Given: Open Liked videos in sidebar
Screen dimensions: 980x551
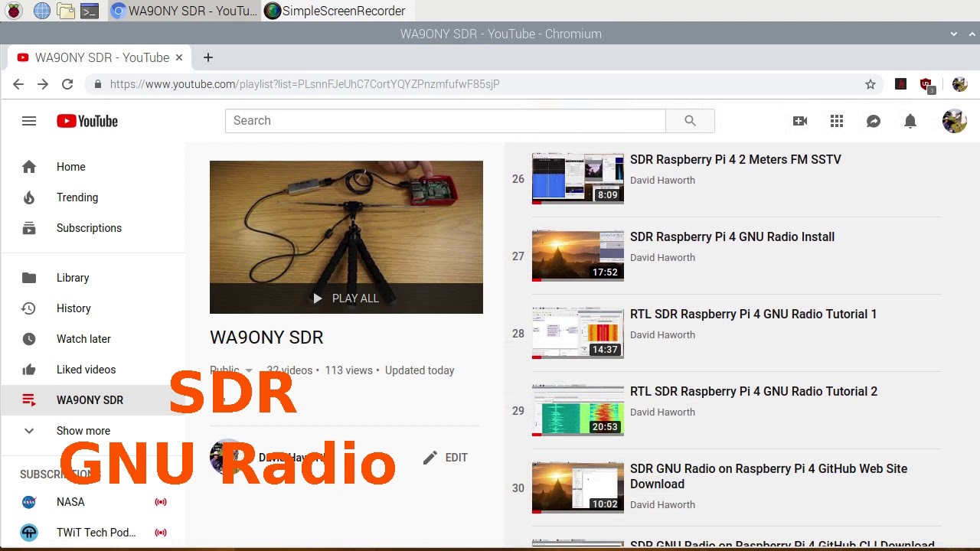Looking at the screenshot, I should pos(93,370).
